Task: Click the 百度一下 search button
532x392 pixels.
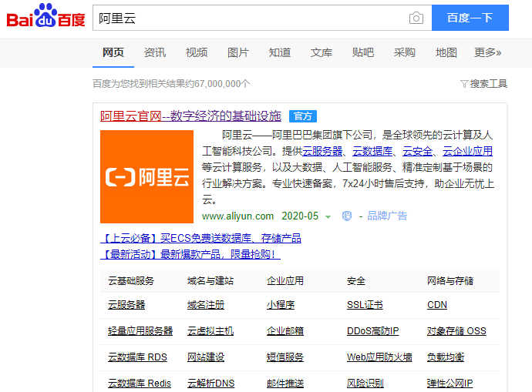Action: (470, 18)
